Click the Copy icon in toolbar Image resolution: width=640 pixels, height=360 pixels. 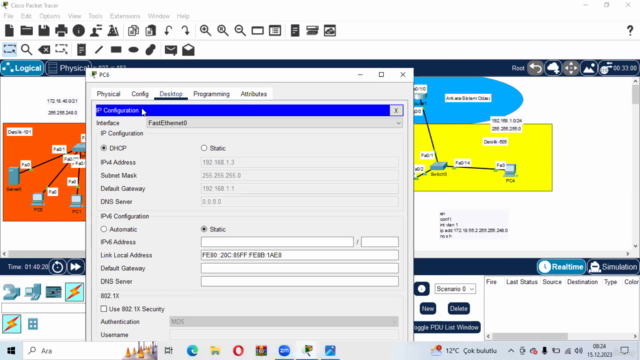pyautogui.click(x=133, y=31)
